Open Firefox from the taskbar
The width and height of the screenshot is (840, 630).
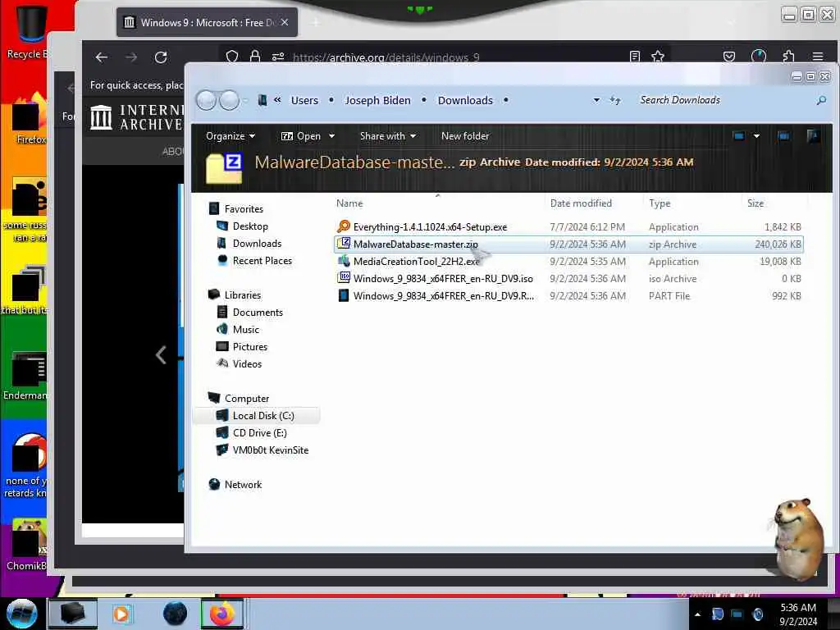point(222,614)
